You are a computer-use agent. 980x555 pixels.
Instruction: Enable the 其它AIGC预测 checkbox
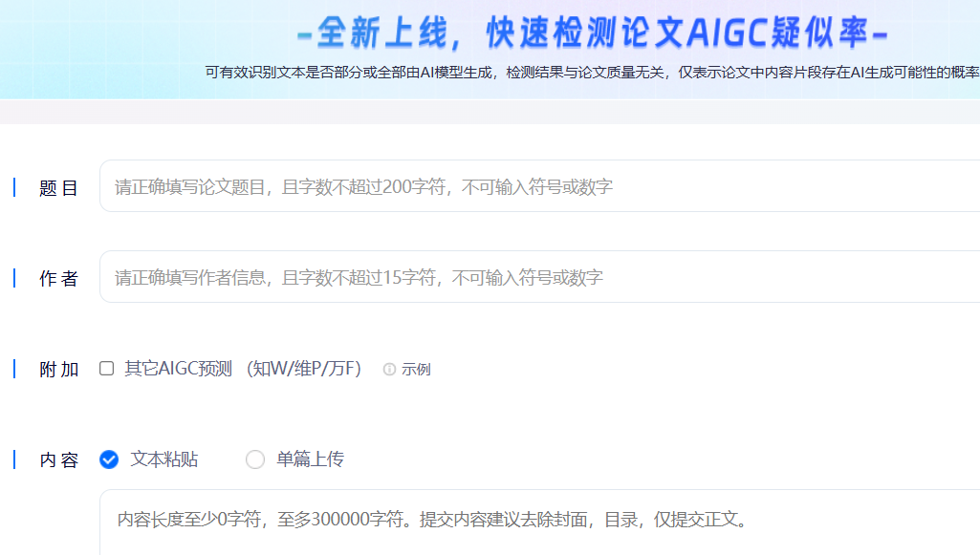[x=107, y=369]
